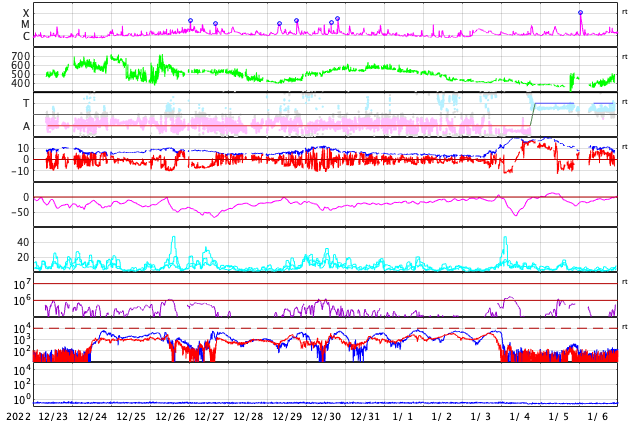The height and width of the screenshot is (424, 634).
Task: Click the 12/23 date label on the axis
Action: click(x=53, y=416)
